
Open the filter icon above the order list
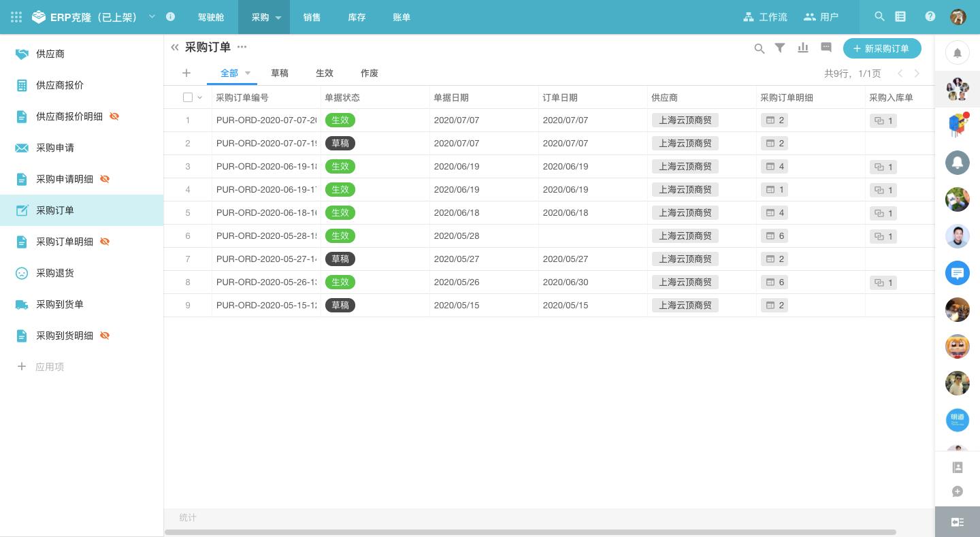click(x=780, y=48)
